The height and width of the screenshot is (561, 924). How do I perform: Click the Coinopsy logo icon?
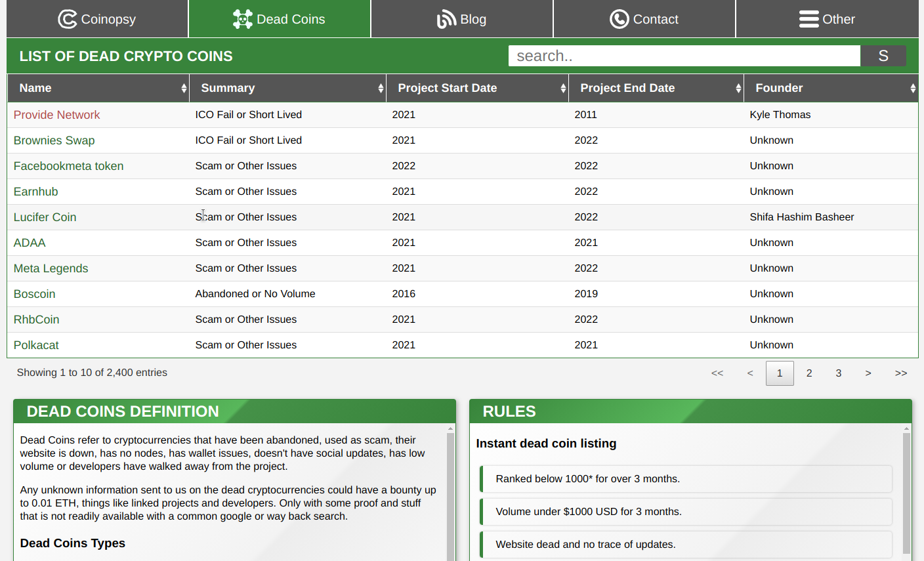(68, 19)
